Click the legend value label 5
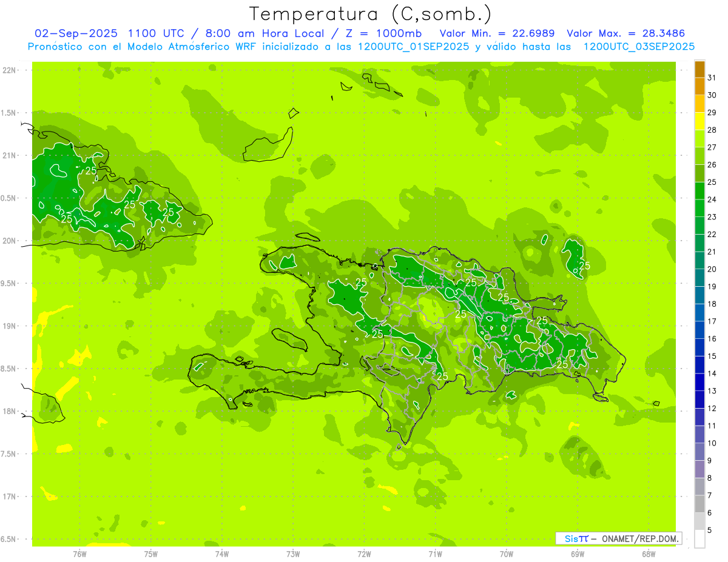 coord(710,530)
